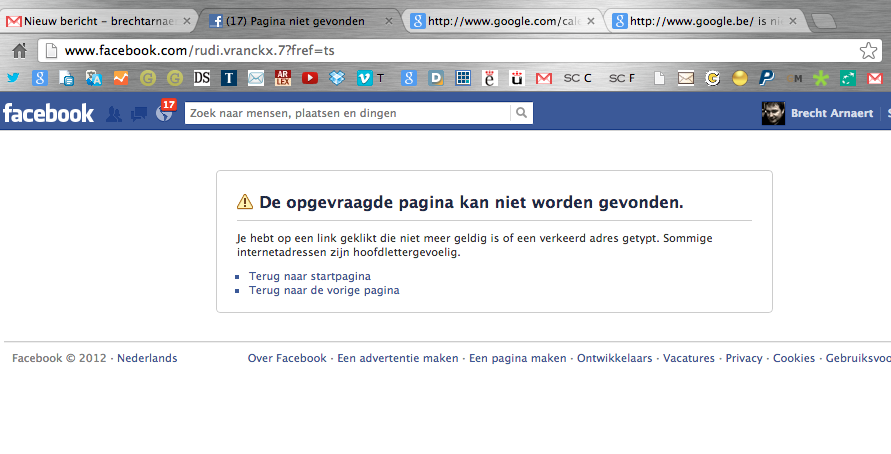The width and height of the screenshot is (891, 454).
Task: Open the blue T bookmark
Action: tap(229, 78)
